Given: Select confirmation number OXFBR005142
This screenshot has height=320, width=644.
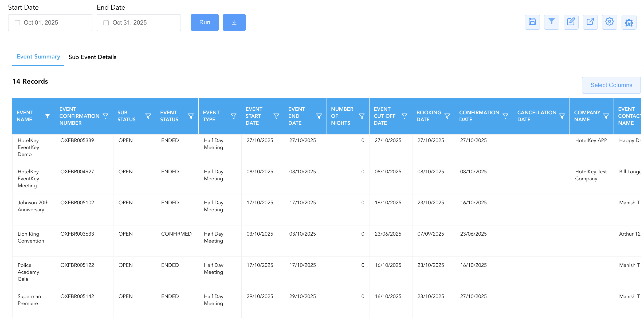Looking at the screenshot, I should click(x=77, y=296).
